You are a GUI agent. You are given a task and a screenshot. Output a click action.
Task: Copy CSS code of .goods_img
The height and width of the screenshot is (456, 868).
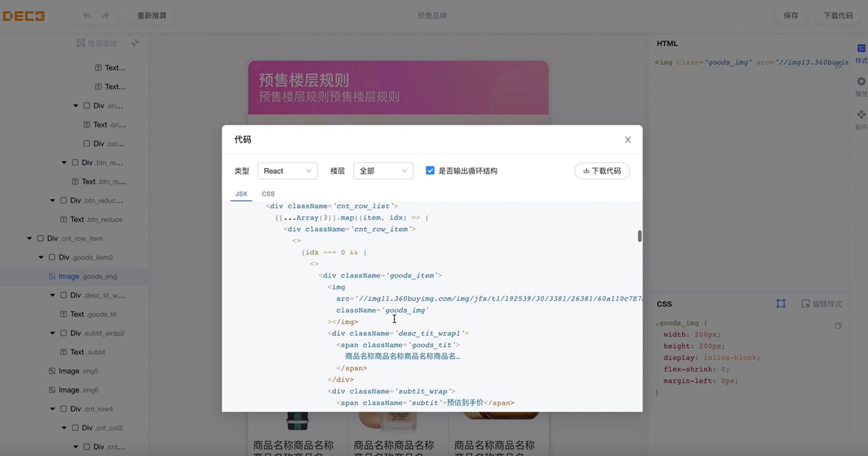838,325
